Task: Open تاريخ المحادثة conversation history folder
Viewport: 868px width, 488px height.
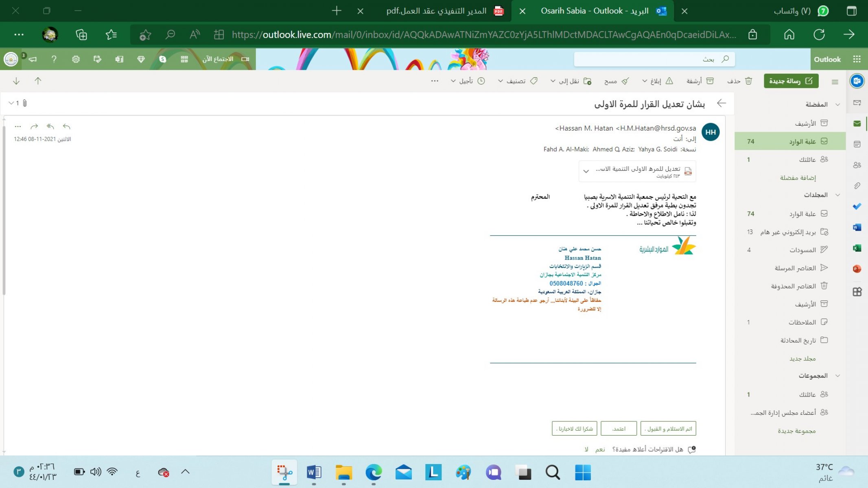Action: pos(790,340)
